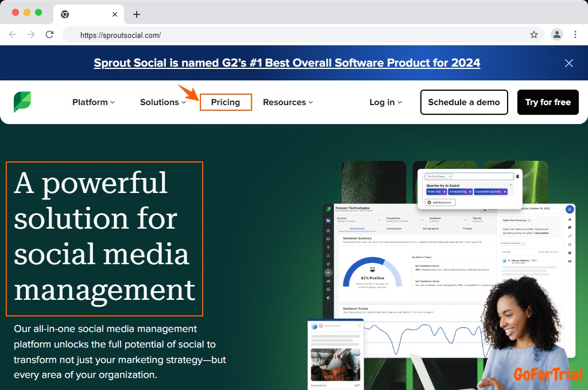Open the browser three-dot menu
The image size is (588, 390).
pos(575,34)
